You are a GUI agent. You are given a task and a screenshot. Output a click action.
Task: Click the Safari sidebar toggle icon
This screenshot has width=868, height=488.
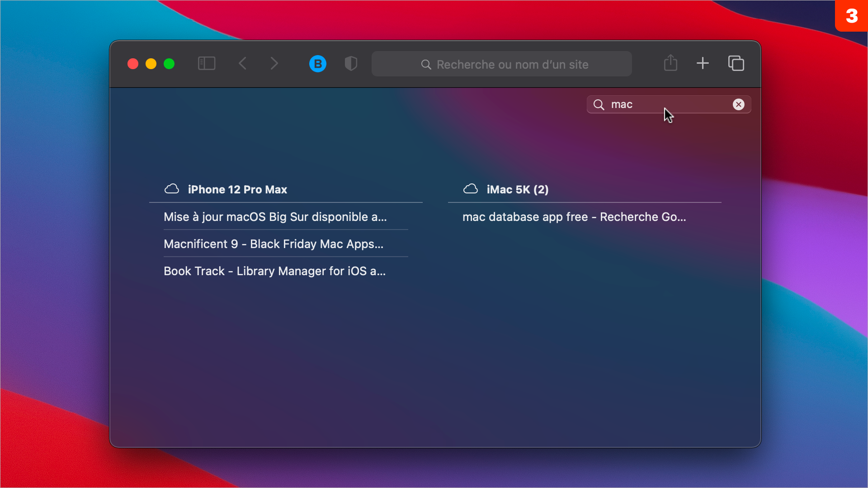click(206, 64)
